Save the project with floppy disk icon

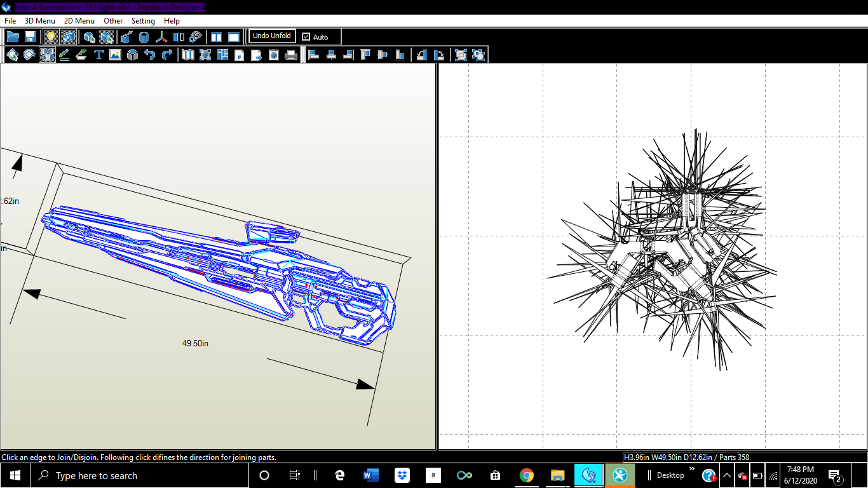pos(30,37)
